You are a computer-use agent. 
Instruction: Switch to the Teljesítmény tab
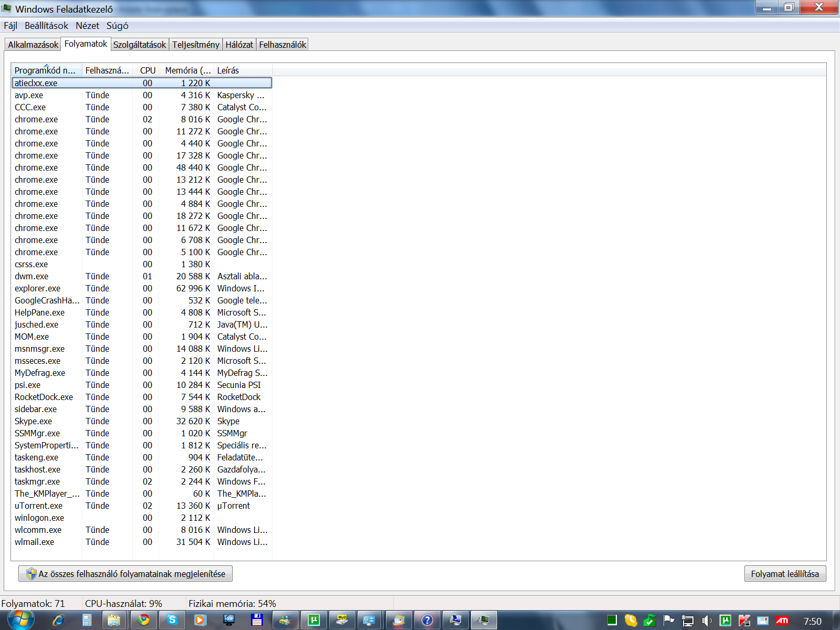196,45
